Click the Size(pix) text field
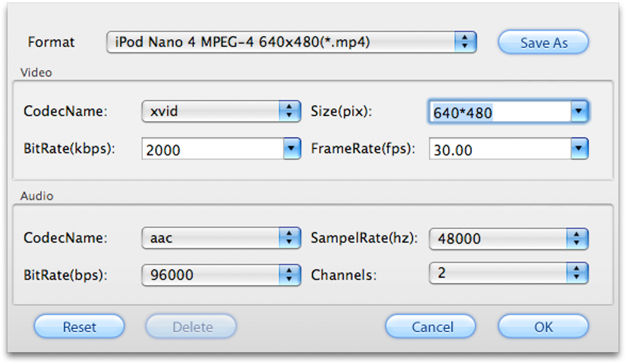The width and height of the screenshot is (626, 364). click(500, 112)
